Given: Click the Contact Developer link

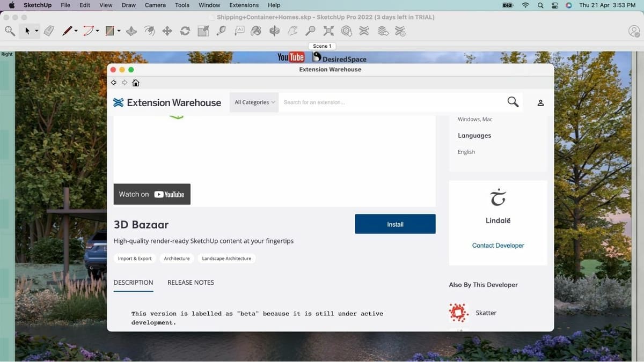Looking at the screenshot, I should 498,245.
